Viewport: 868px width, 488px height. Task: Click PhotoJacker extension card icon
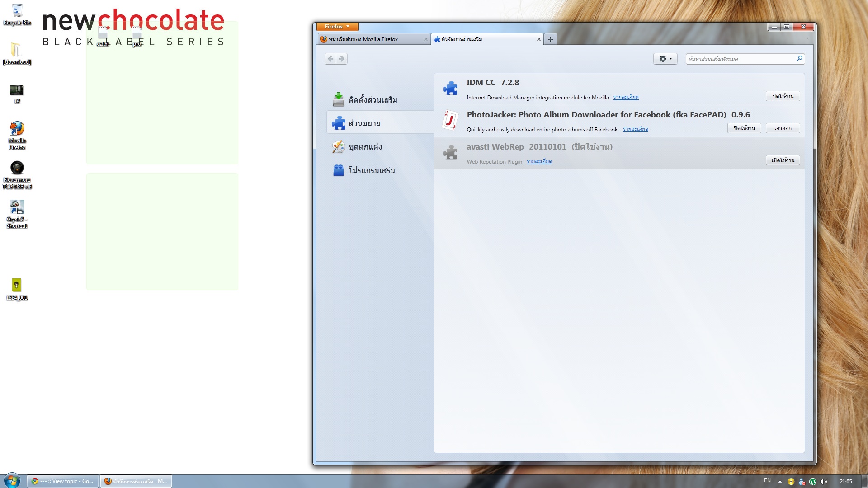(x=450, y=121)
